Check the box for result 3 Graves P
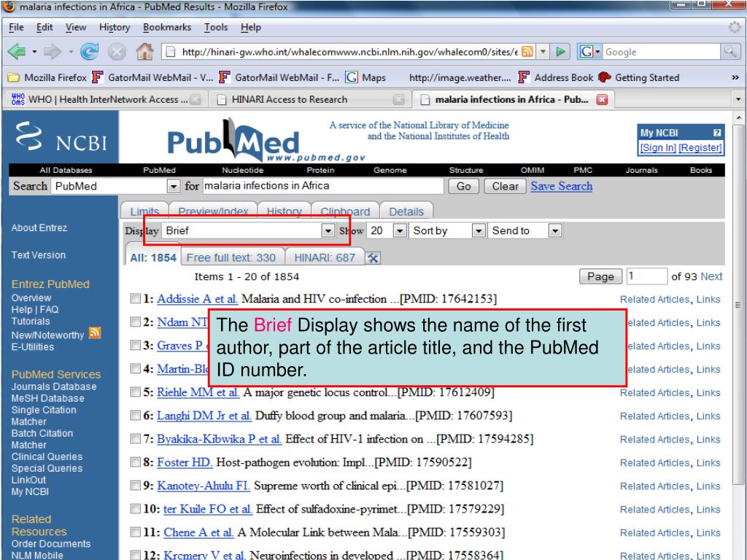This screenshot has width=747, height=560. (x=136, y=345)
